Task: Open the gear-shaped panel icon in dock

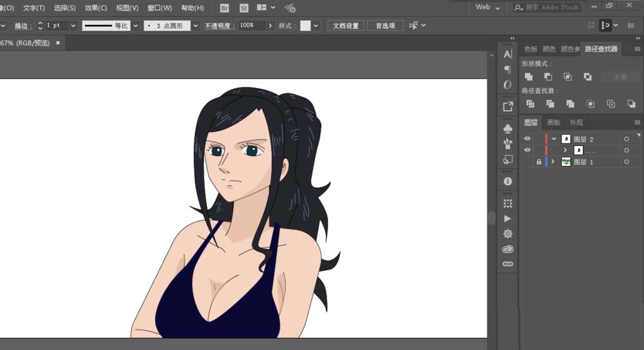Action: tap(507, 234)
